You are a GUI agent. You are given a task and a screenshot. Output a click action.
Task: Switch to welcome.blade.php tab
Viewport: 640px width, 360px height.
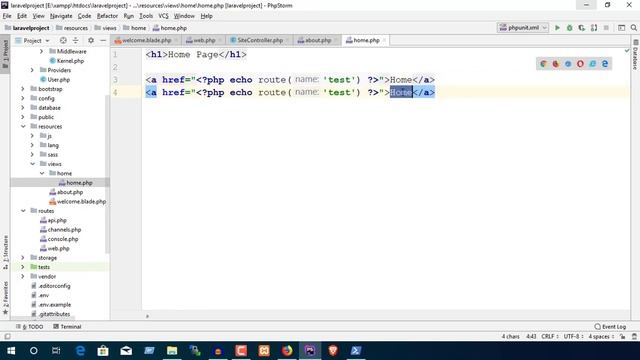click(146, 40)
